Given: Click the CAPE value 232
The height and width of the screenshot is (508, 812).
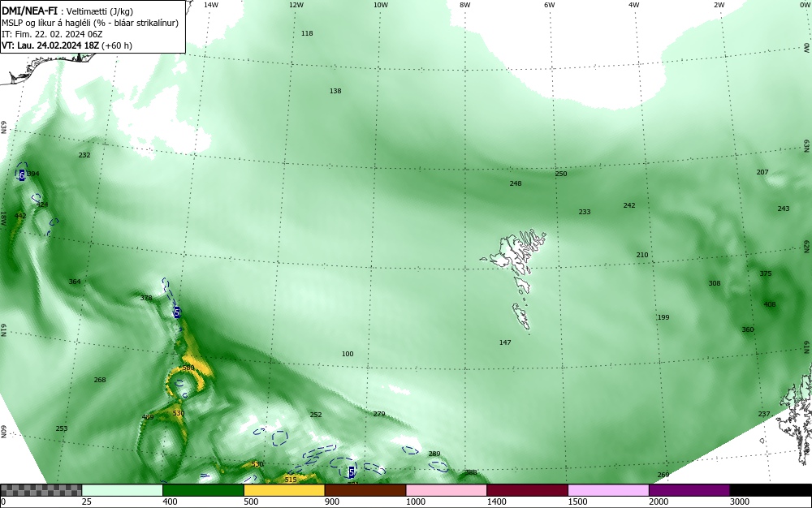Looking at the screenshot, I should [x=84, y=155].
